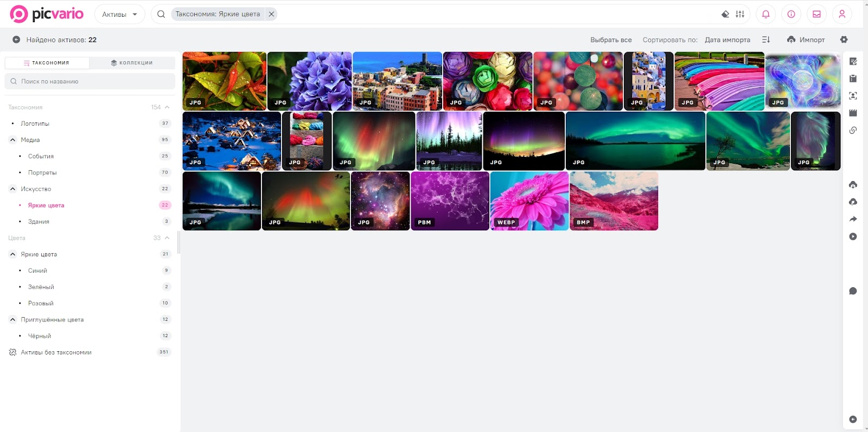Open the red-green leaves thumbnail
Viewport: 868px width, 432px height.
point(225,81)
